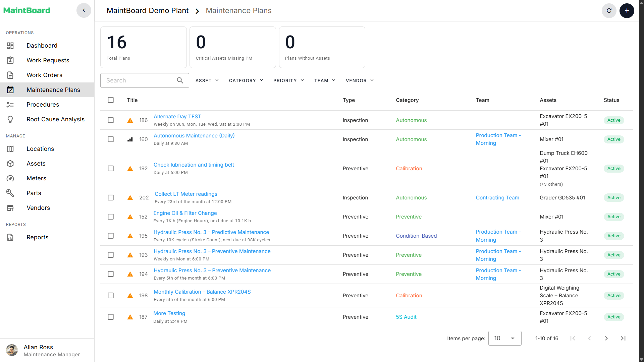
Task: Select the Alternate Day TEST row checkbox
Action: pos(111,120)
